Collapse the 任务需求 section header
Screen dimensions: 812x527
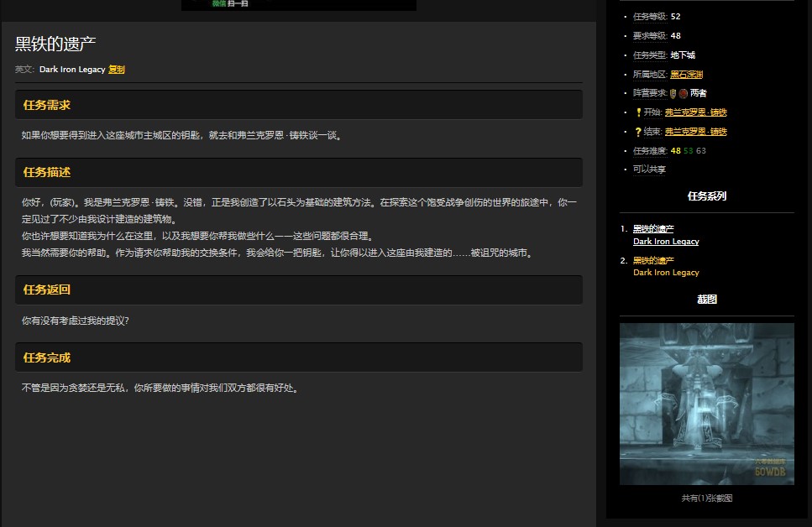pos(45,104)
